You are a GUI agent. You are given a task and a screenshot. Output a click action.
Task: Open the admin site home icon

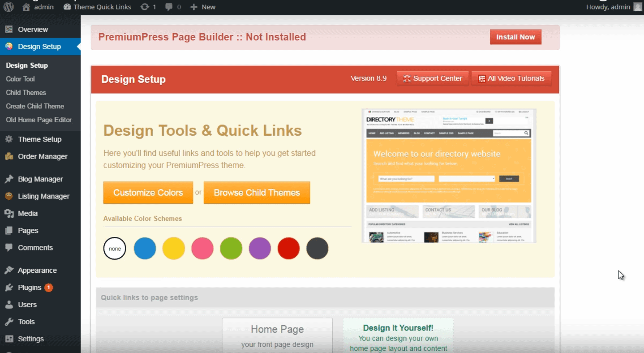(x=26, y=7)
